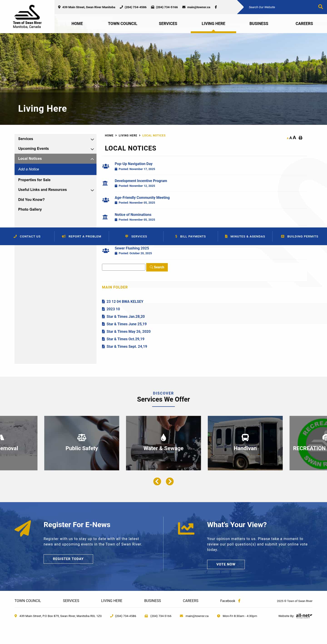Open the RECREATION service card

(x=308, y=443)
